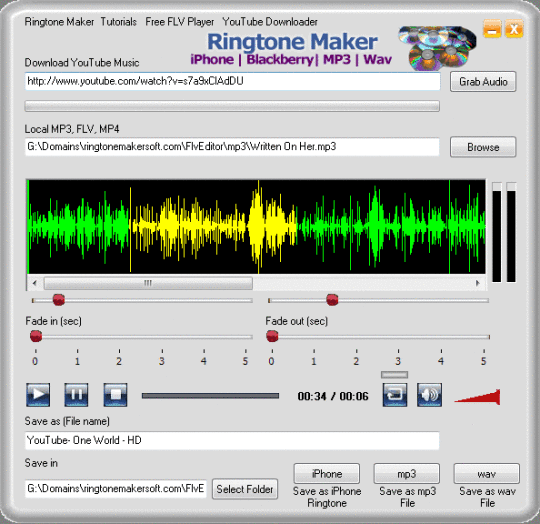This screenshot has width=540, height=524.
Task: Click the waveform scrollbar right arrow
Action: click(478, 283)
